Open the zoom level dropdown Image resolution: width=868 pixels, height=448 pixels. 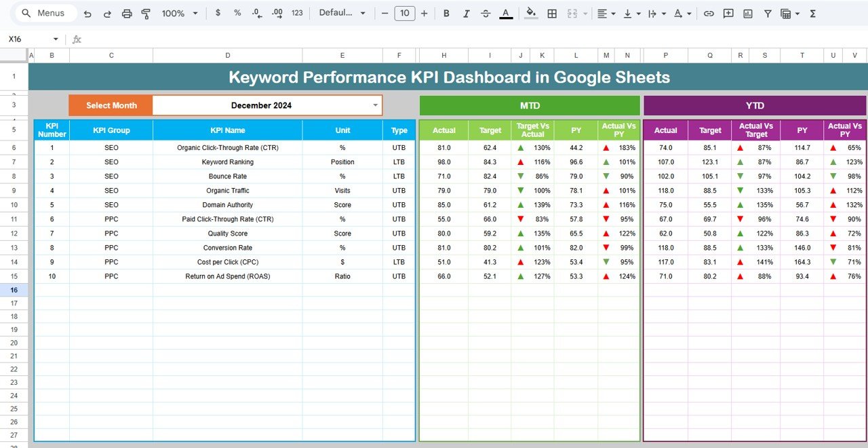(x=180, y=13)
